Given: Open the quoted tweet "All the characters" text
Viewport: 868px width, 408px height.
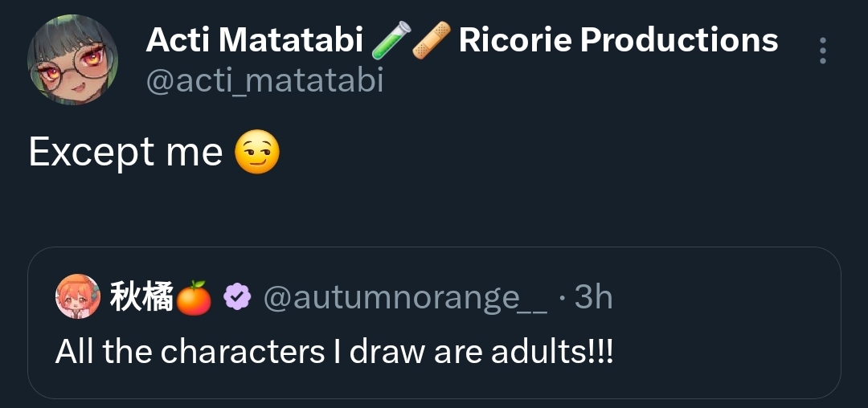Looking at the screenshot, I should coord(333,351).
